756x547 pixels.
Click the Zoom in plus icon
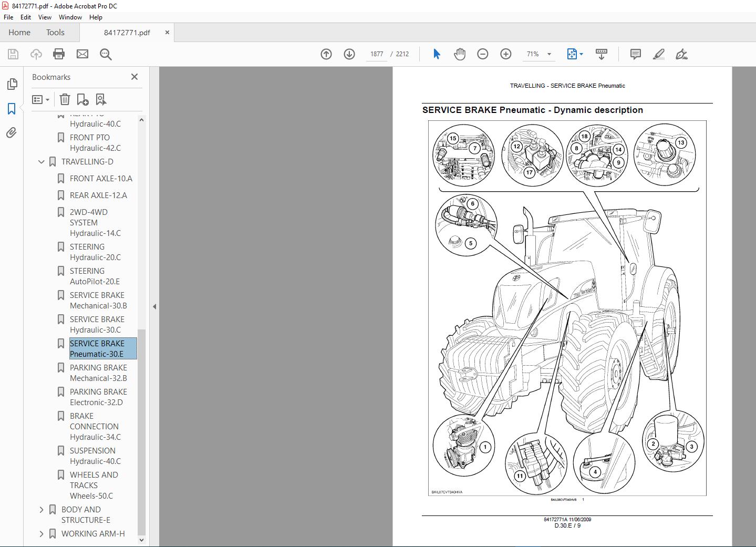click(506, 54)
